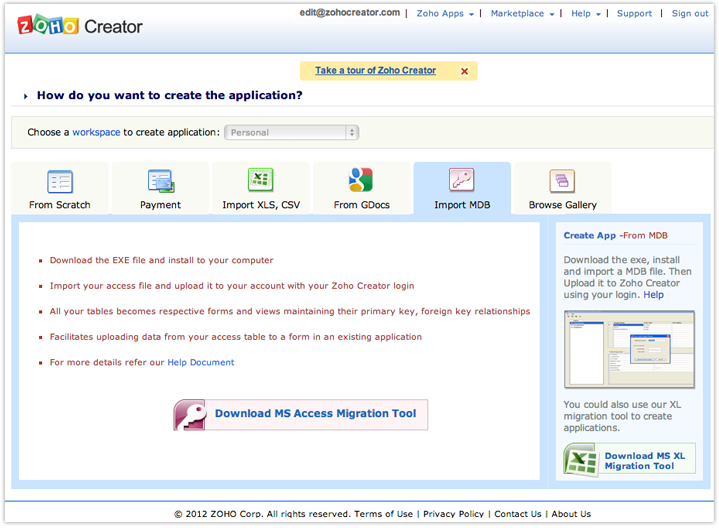
Task: Click the From Scratch form icon
Action: pyautogui.click(x=60, y=182)
